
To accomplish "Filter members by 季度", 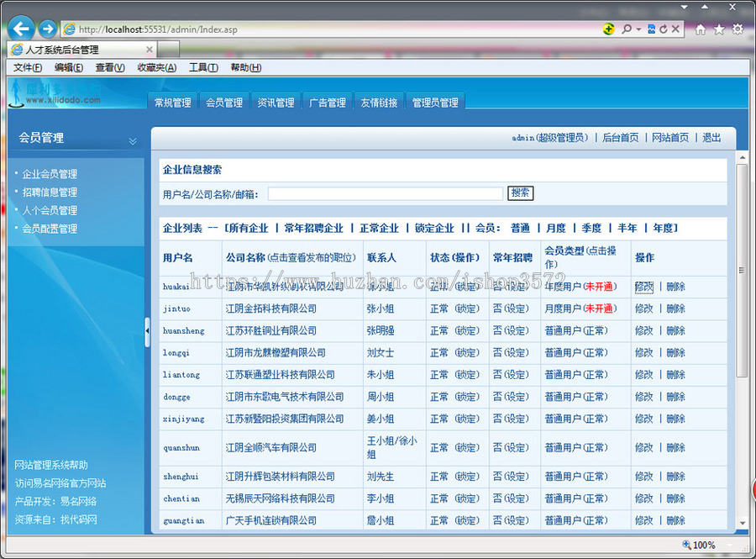I will (591, 228).
